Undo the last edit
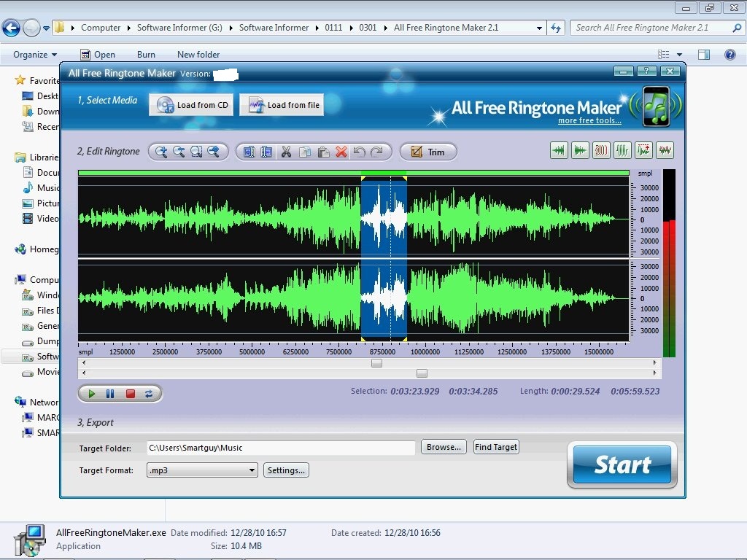Viewport: 747px width, 560px height. pos(359,151)
